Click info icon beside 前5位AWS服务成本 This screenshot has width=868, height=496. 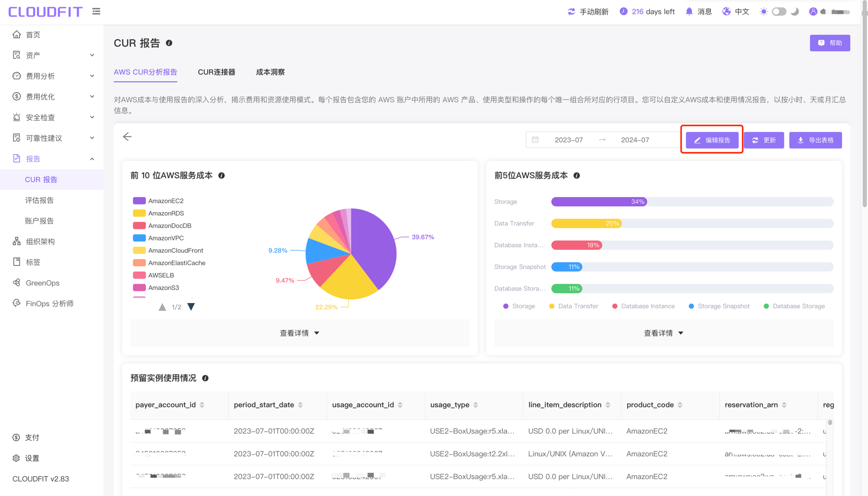coord(576,175)
